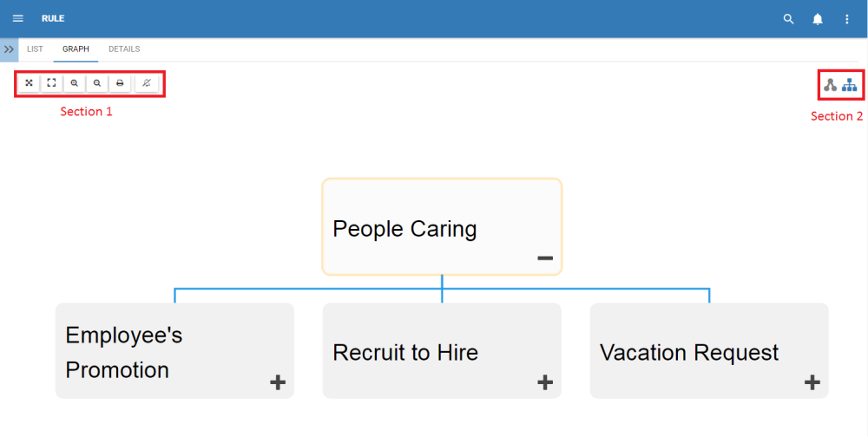Expand the side panel with double chevron
This screenshot has height=437, width=868.
tap(9, 49)
